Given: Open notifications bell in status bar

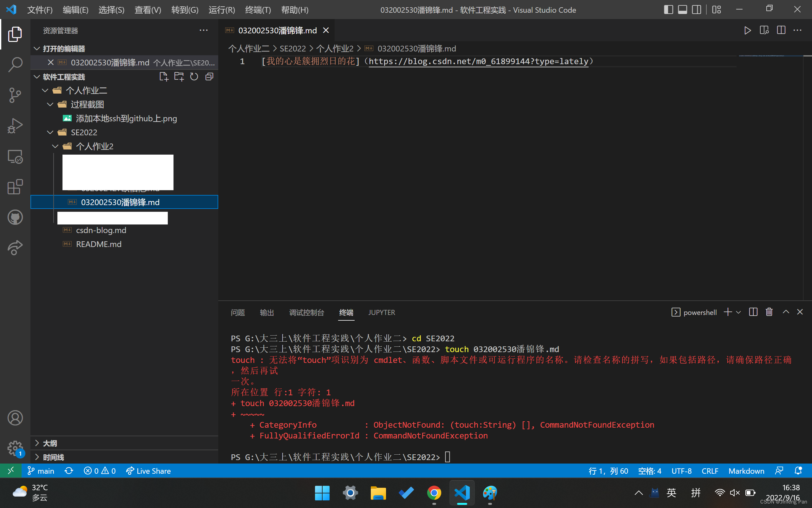Looking at the screenshot, I should [x=798, y=471].
